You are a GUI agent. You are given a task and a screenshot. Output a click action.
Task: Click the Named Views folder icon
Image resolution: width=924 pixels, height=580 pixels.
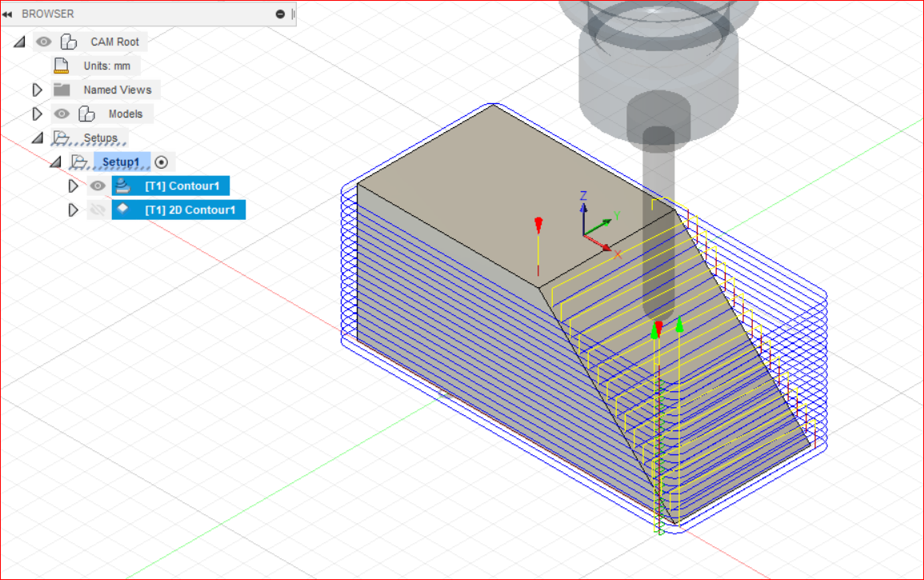(x=62, y=90)
